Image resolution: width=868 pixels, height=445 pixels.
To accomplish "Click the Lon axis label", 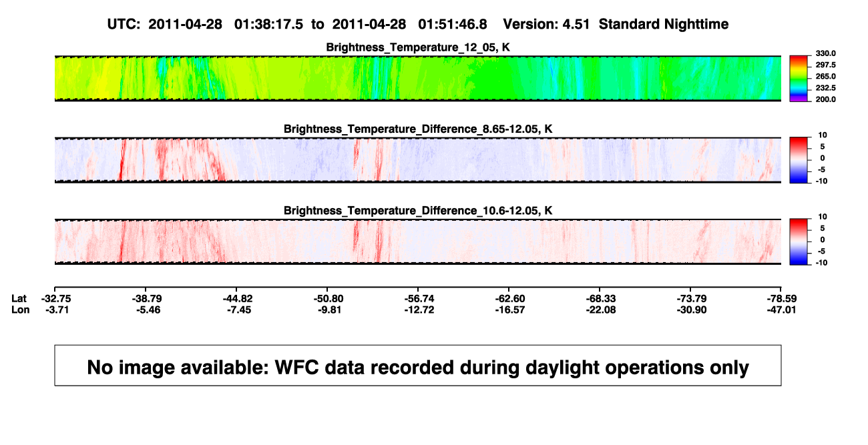I will pos(20,310).
